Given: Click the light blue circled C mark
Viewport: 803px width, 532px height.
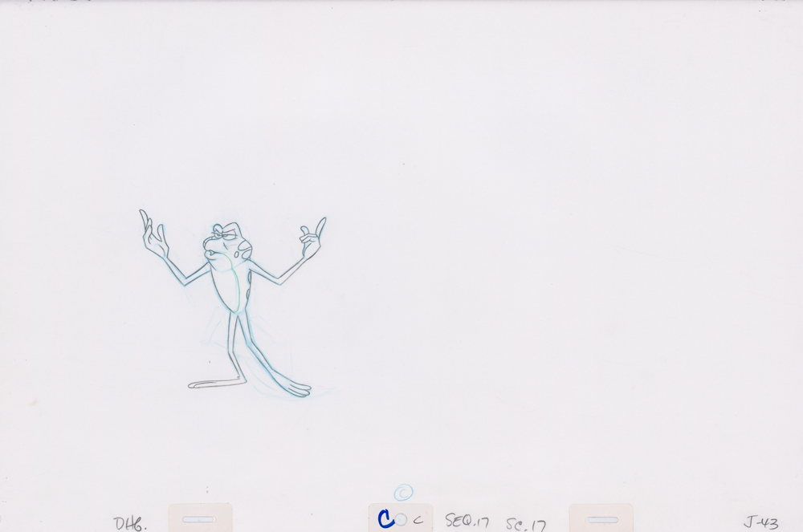Looking at the screenshot, I should tap(404, 493).
